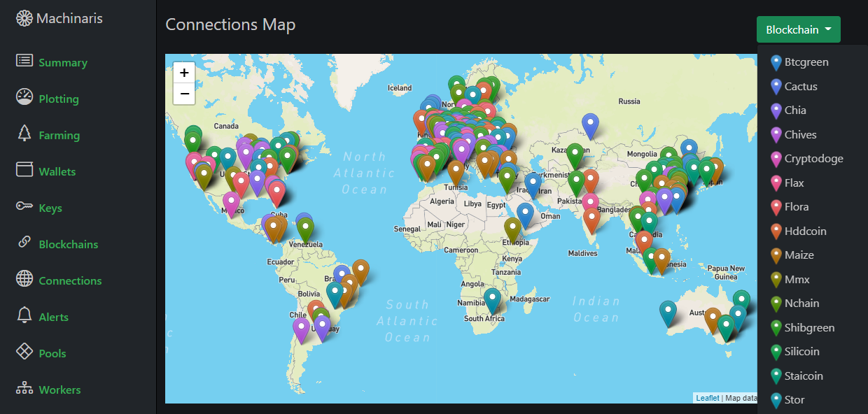
Task: Click the Plotting gauge icon
Action: [24, 97]
